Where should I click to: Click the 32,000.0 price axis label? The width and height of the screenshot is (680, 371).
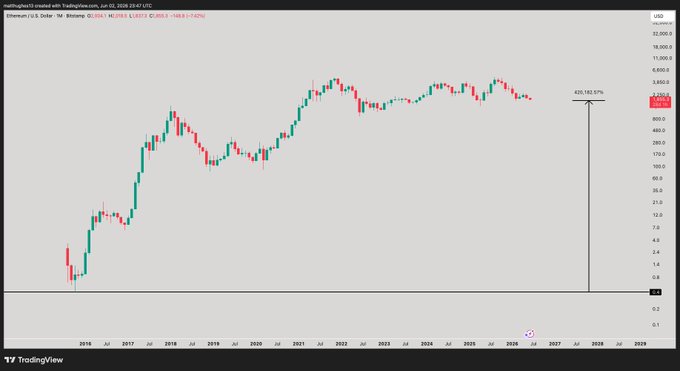click(x=662, y=34)
